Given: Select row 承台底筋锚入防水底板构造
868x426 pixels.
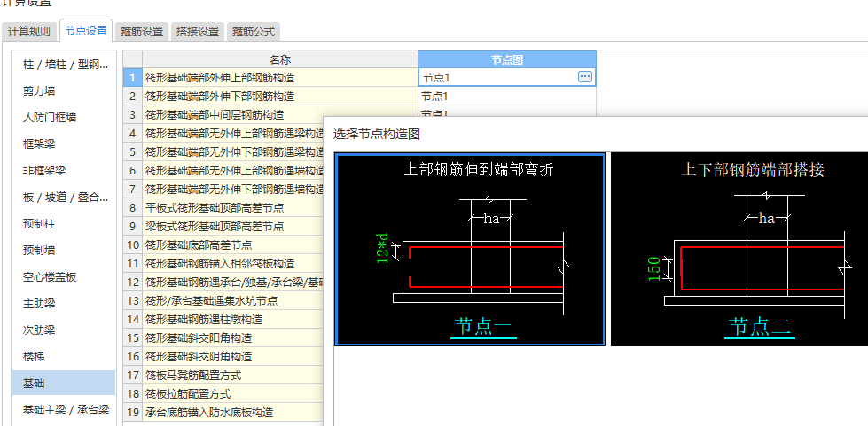Looking at the screenshot, I should (233, 412).
